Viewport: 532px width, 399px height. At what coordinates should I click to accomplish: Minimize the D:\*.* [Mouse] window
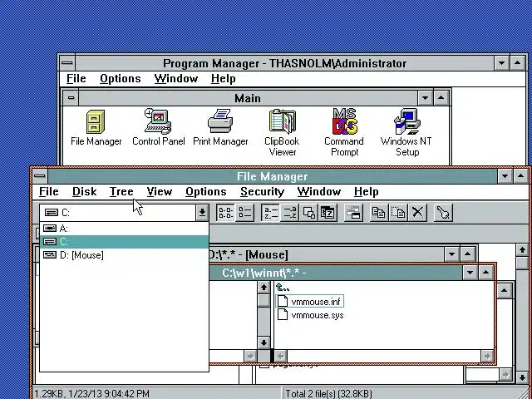click(451, 254)
